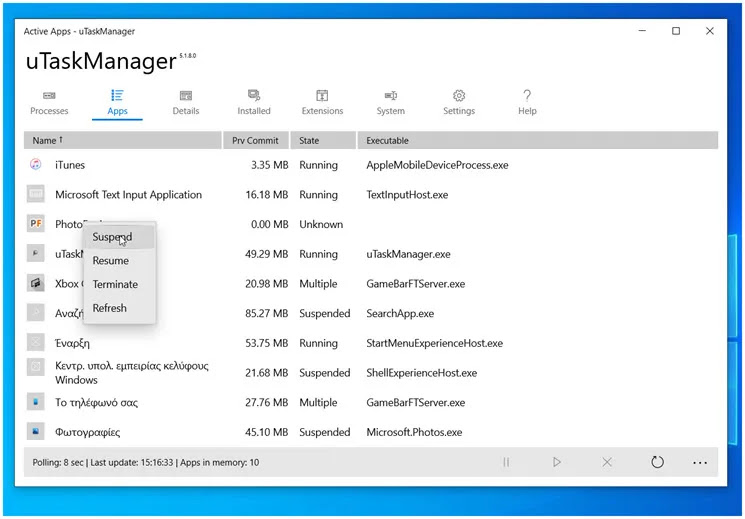Select the iTunes row name
The height and width of the screenshot is (519, 745).
[70, 165]
